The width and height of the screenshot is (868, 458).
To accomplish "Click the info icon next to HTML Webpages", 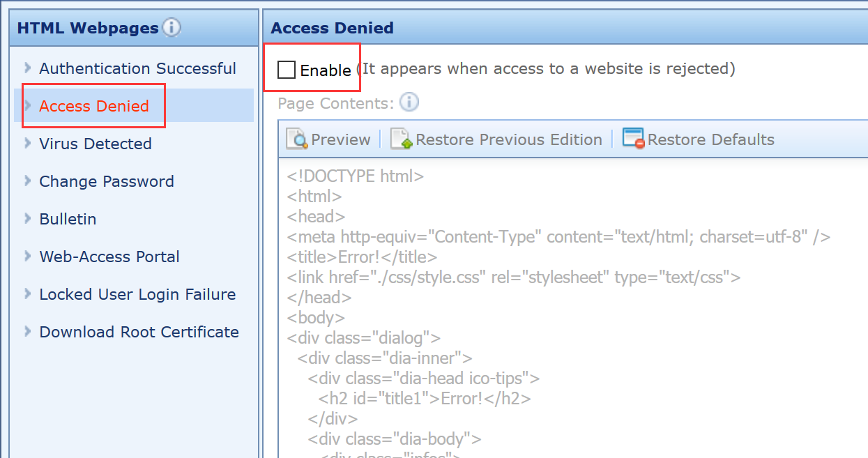I will tap(172, 28).
